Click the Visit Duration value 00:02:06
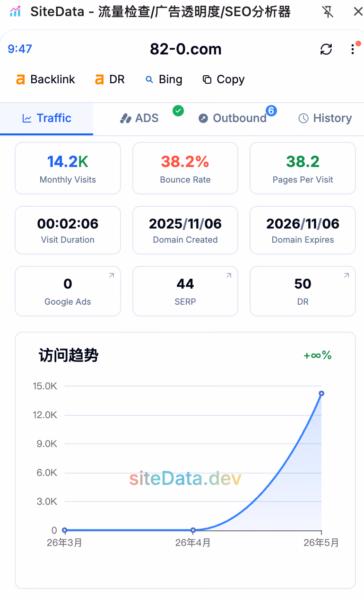This screenshot has height=598, width=364. pos(68,224)
